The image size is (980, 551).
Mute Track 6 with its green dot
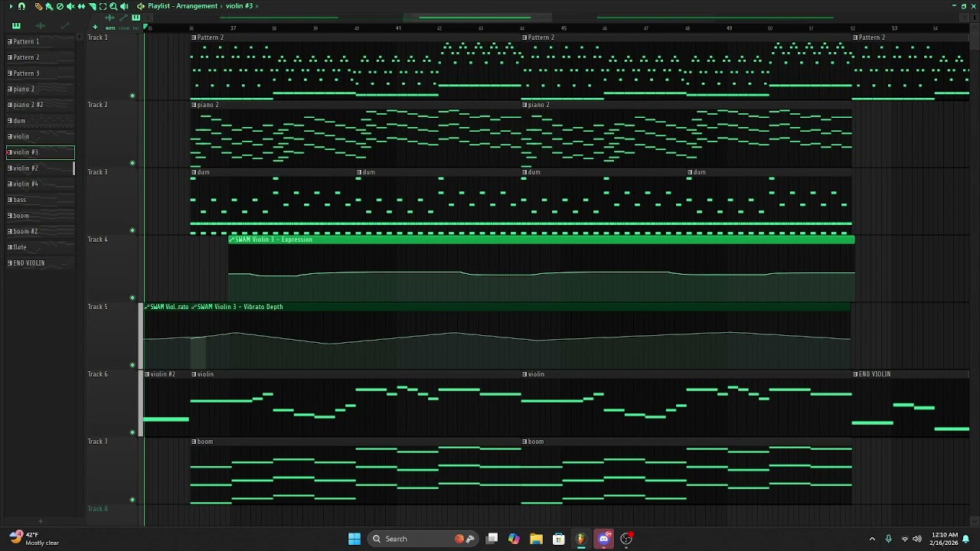click(x=132, y=432)
